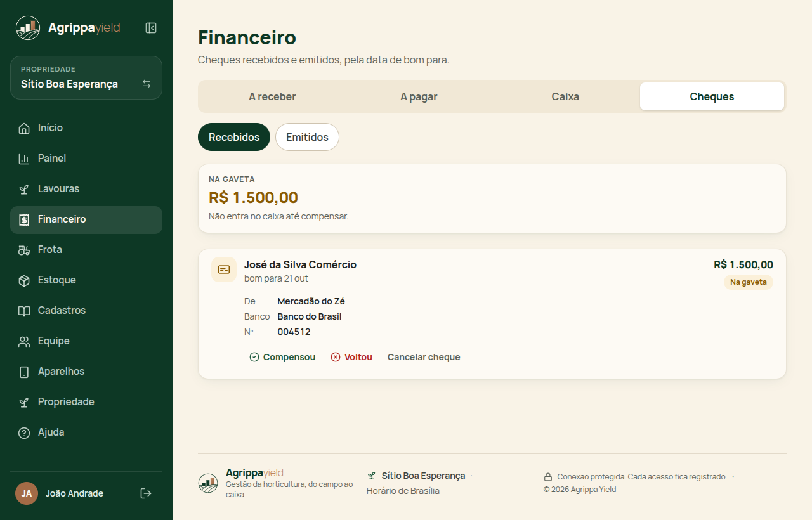Click the José da Silva Comércio title
Viewport: 812px width, 520px height.
(x=300, y=264)
